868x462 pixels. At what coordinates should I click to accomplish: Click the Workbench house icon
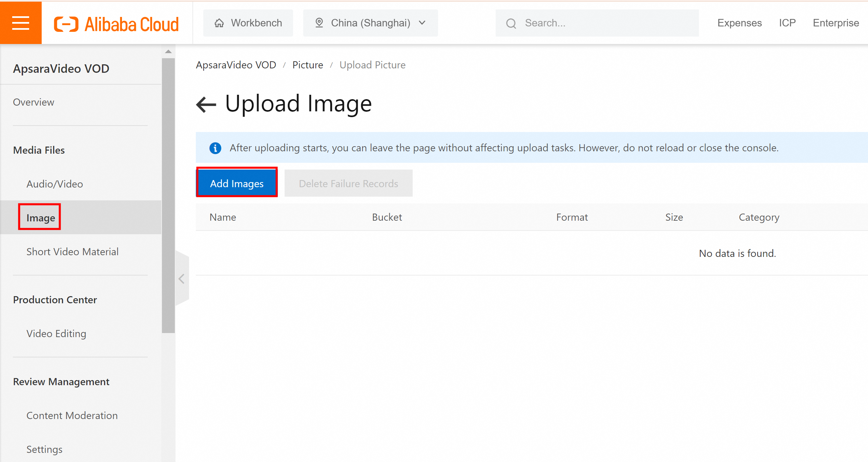(219, 23)
